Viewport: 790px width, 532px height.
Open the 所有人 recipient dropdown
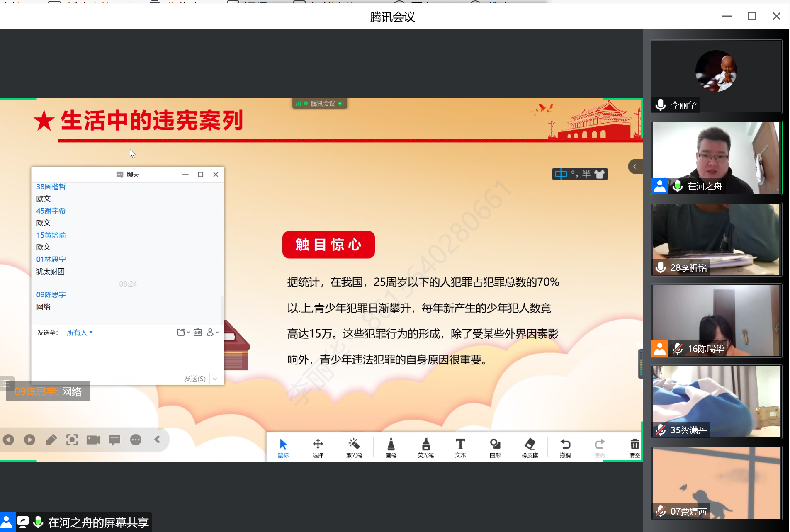pyautogui.click(x=79, y=333)
